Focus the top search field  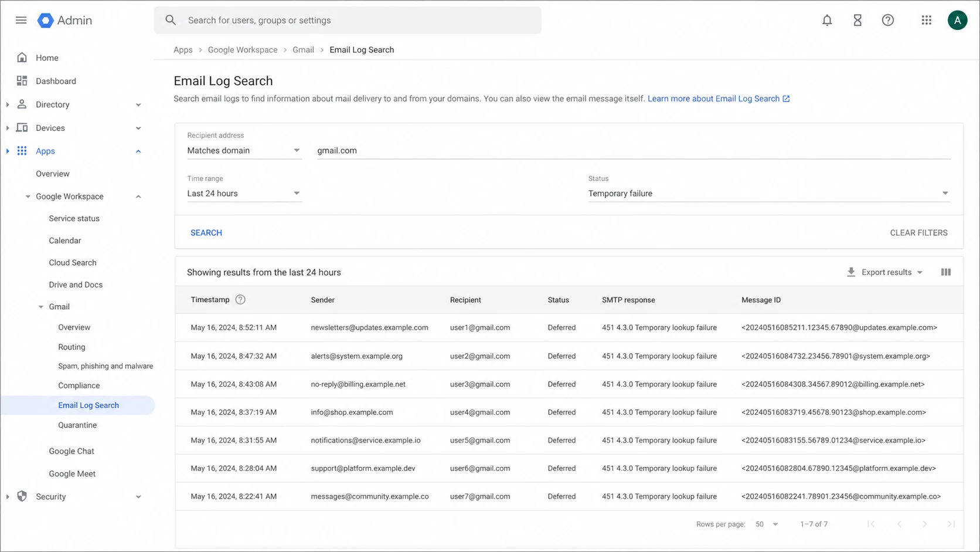pyautogui.click(x=348, y=20)
